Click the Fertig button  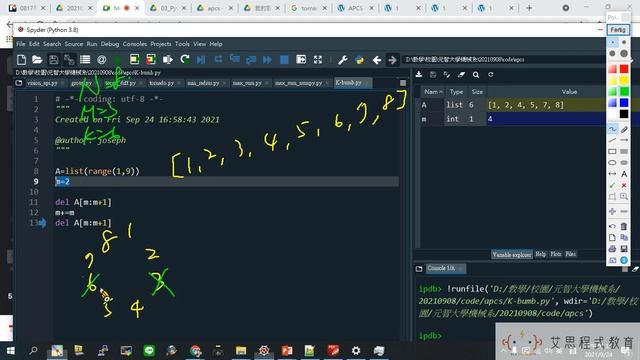click(618, 30)
